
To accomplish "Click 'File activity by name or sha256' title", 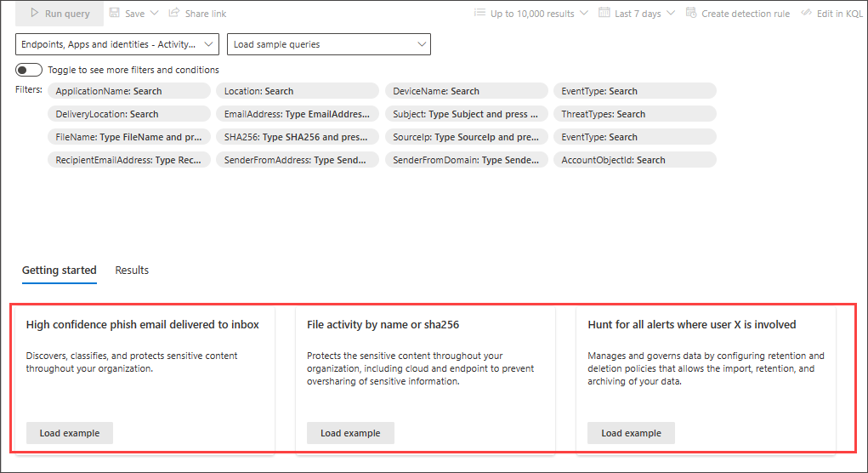I will pos(383,325).
